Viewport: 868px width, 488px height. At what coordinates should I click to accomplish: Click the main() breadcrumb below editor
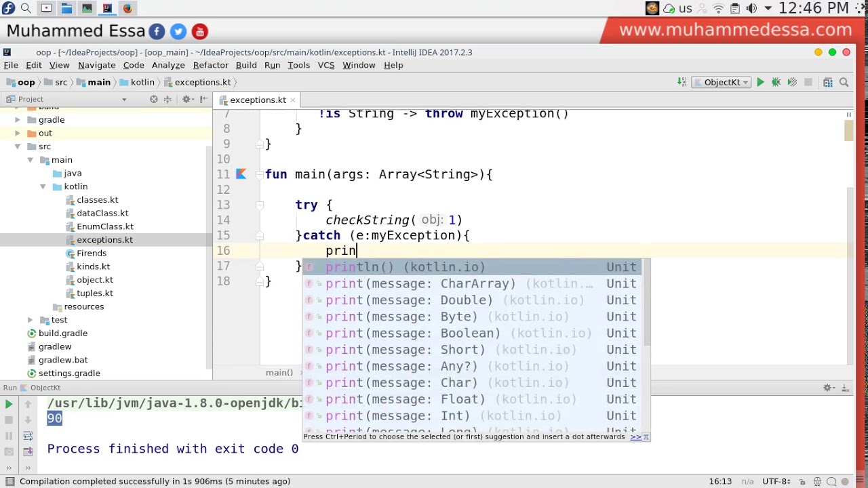click(279, 372)
